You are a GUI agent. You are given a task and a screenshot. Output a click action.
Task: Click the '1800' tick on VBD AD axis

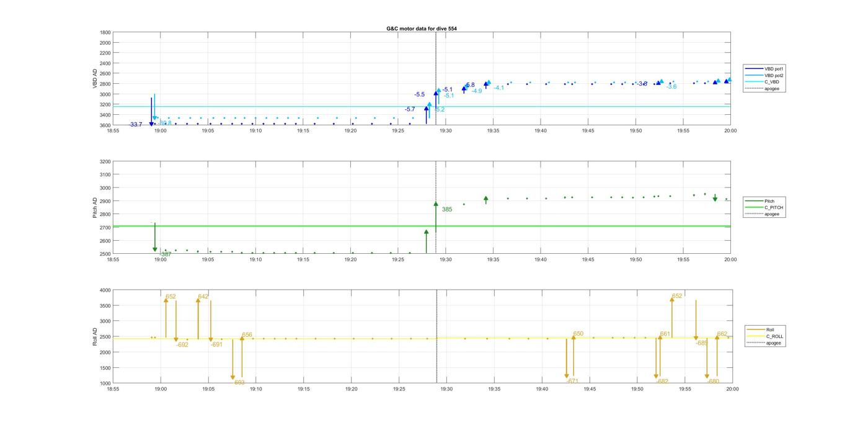pyautogui.click(x=106, y=32)
